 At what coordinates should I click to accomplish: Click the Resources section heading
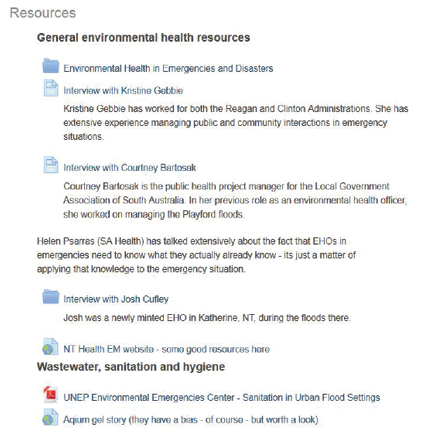(43, 13)
